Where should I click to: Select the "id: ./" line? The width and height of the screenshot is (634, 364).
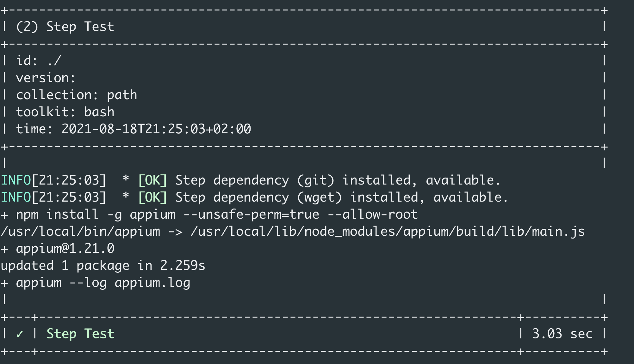(38, 61)
